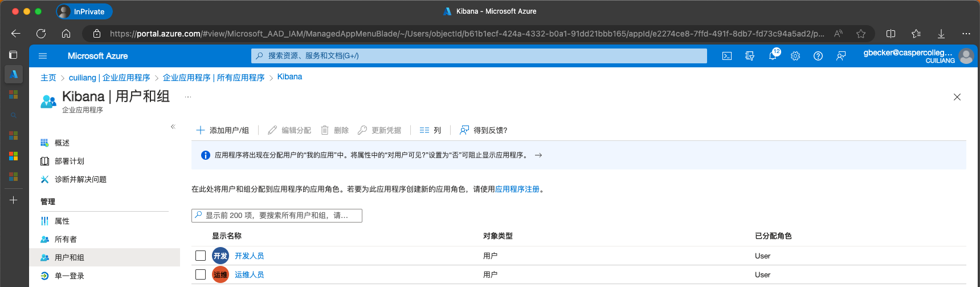Select the 用户和组 menu item
Viewport: 980px width, 287px height.
[x=104, y=257]
